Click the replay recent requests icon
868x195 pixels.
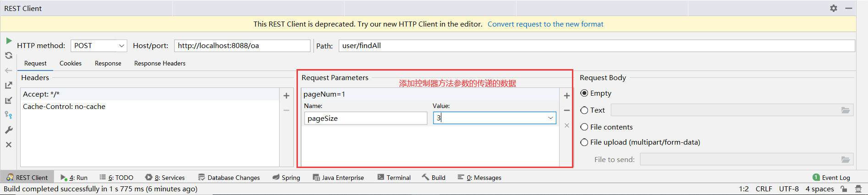(9, 55)
